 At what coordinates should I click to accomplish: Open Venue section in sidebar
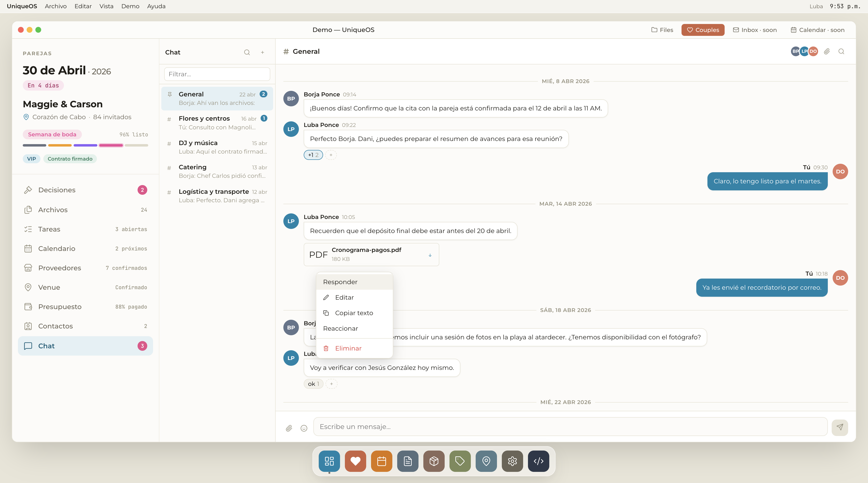point(85,288)
